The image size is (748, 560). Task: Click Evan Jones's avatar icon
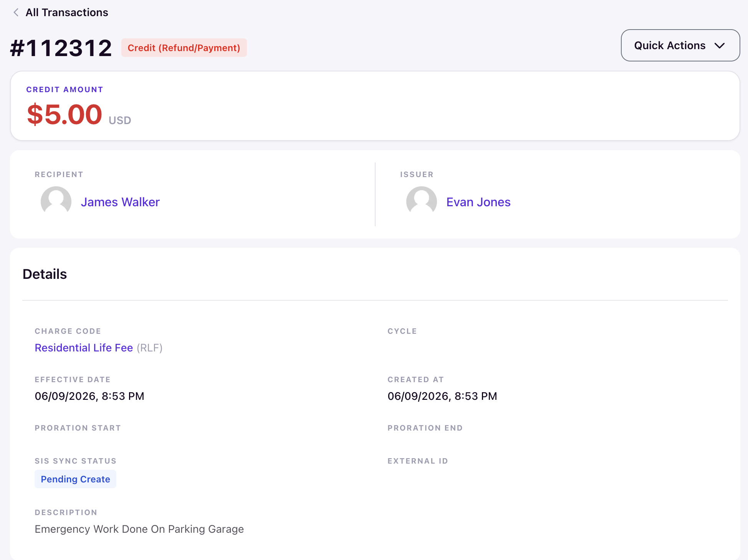pyautogui.click(x=422, y=202)
